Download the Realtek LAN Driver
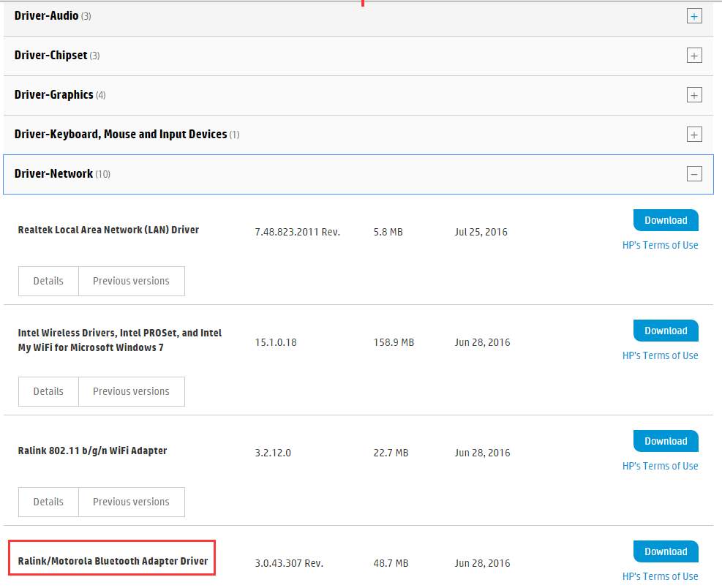The image size is (722, 588). coord(666,220)
